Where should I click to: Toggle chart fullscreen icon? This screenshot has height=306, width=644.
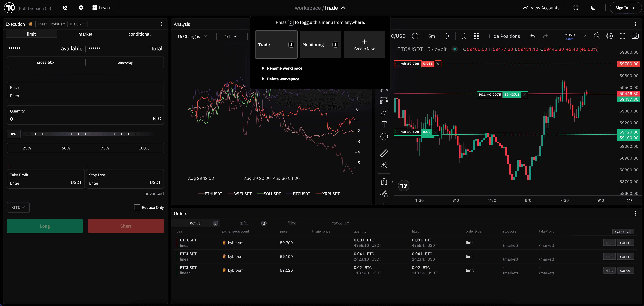pos(622,36)
